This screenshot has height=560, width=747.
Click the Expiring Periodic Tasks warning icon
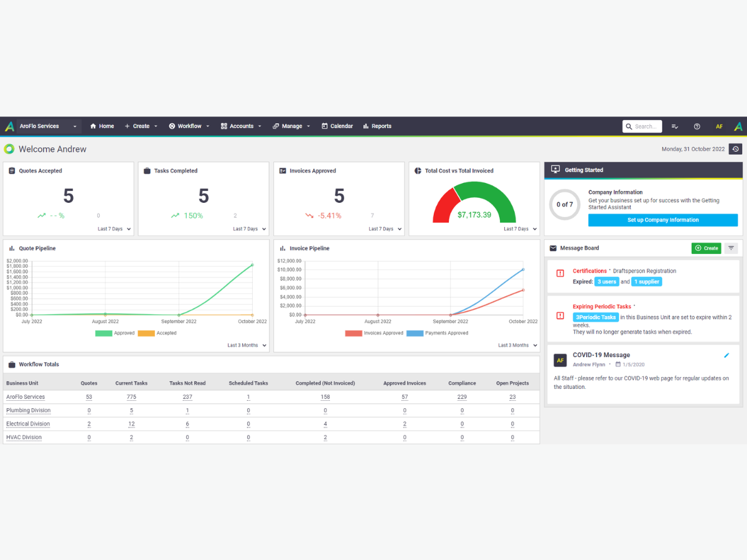click(560, 316)
